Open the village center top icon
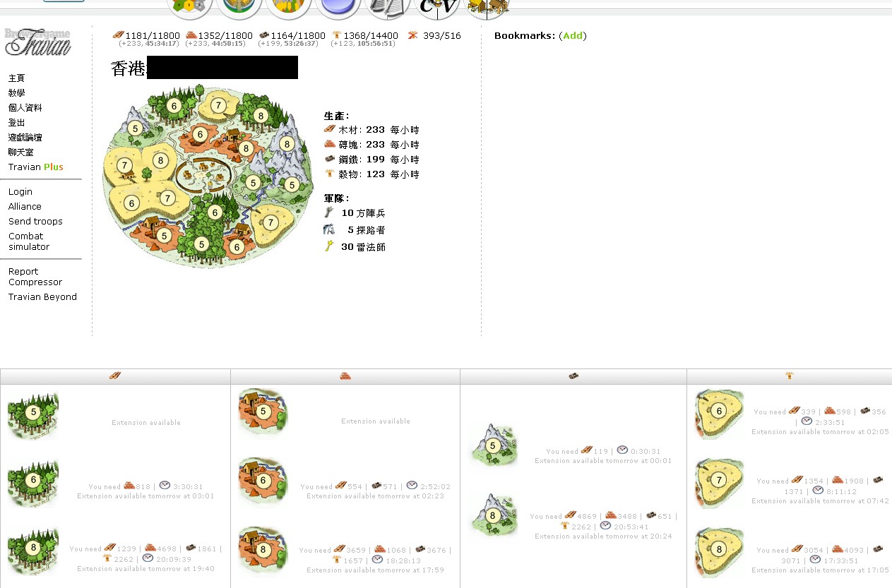 coord(239,7)
